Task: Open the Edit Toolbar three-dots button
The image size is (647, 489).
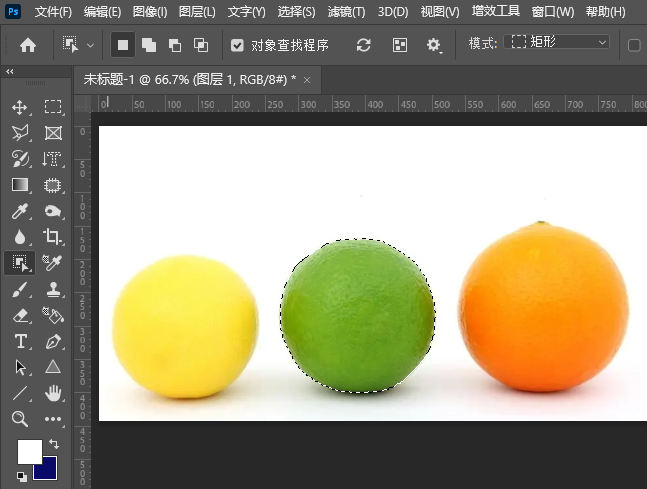Action: point(53,419)
